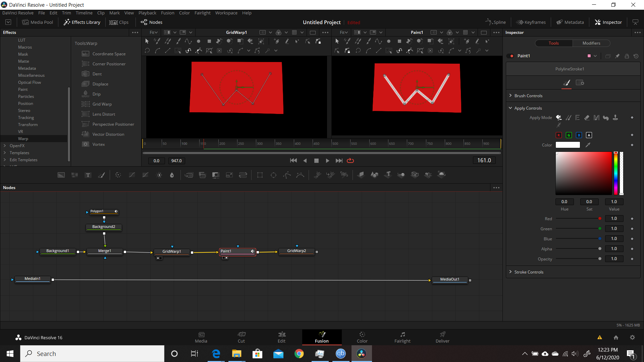Image resolution: width=644 pixels, height=362 pixels.
Task: Click the white Color swatch
Action: coord(568,145)
